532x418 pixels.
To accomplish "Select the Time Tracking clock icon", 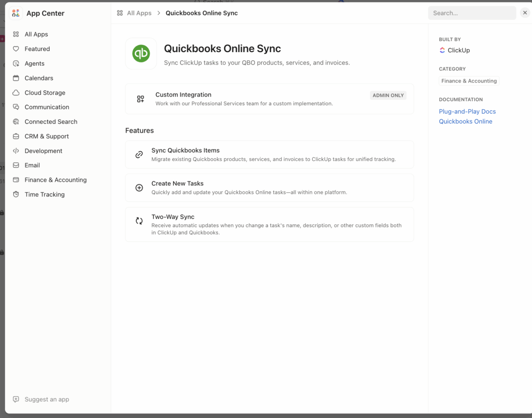I will 16,194.
